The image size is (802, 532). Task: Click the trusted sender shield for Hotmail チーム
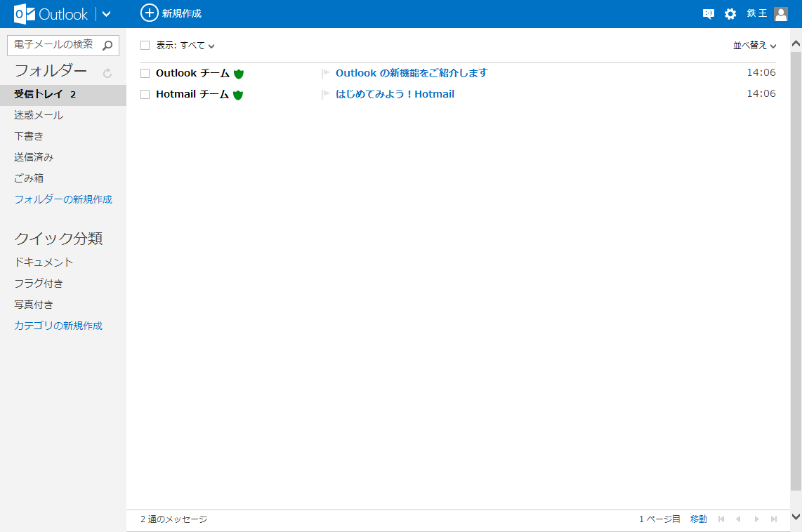coord(238,95)
